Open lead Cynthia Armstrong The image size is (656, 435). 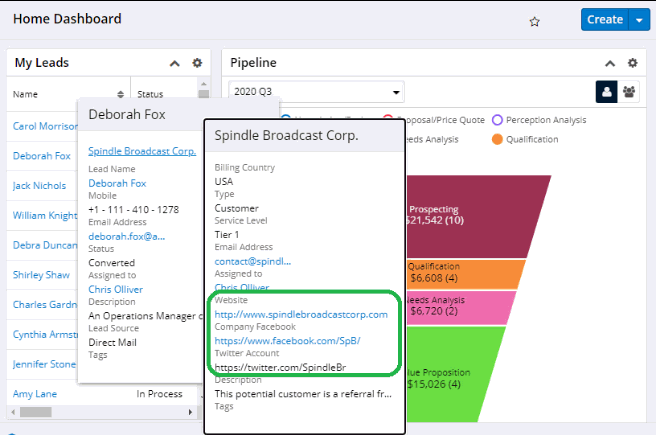45,334
